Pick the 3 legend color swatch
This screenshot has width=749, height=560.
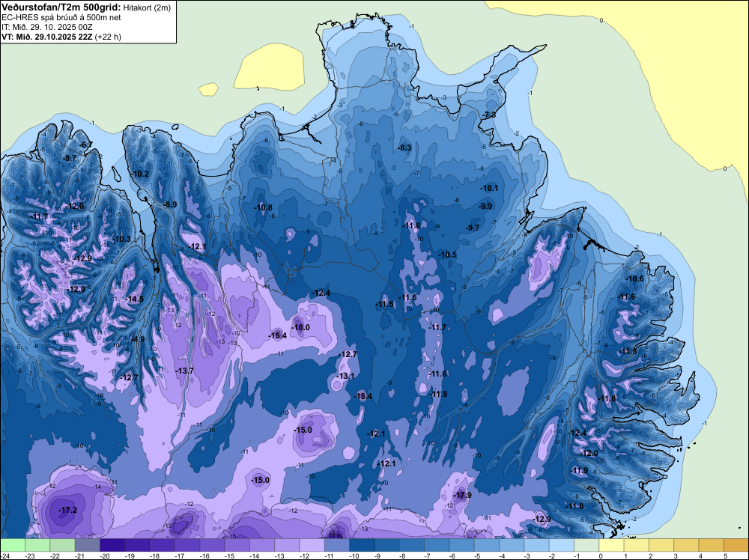click(x=686, y=545)
